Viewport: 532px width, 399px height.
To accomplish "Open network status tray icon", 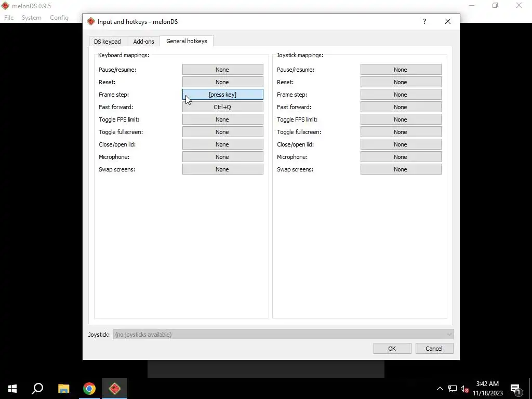I will point(453,389).
